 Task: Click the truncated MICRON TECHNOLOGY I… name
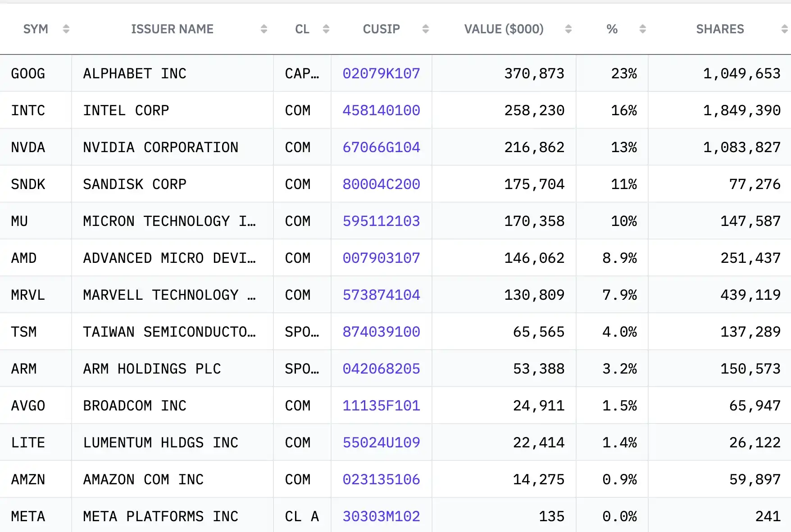click(169, 221)
